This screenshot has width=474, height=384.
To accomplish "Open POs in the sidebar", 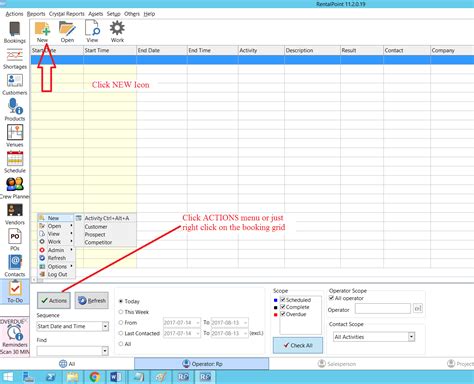I will pos(15,240).
